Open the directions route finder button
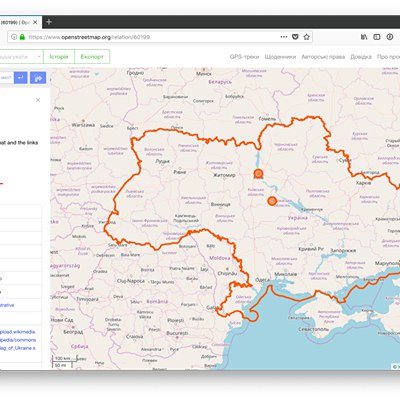 [38, 78]
